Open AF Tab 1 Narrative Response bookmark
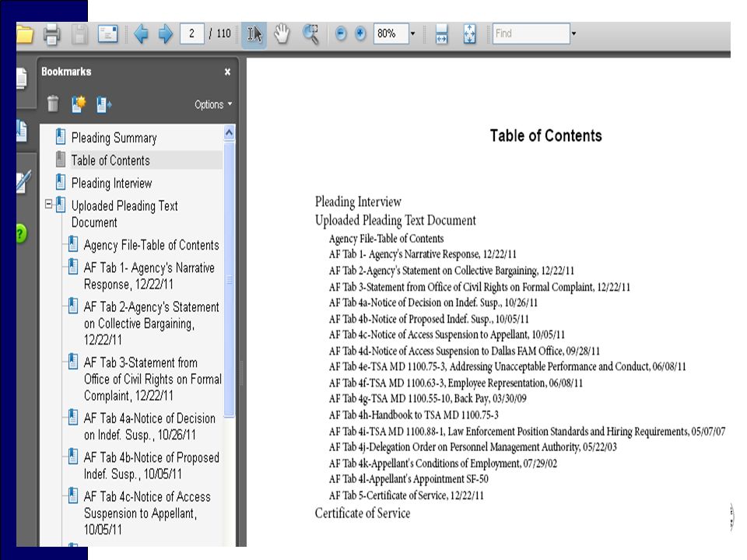 (x=149, y=276)
